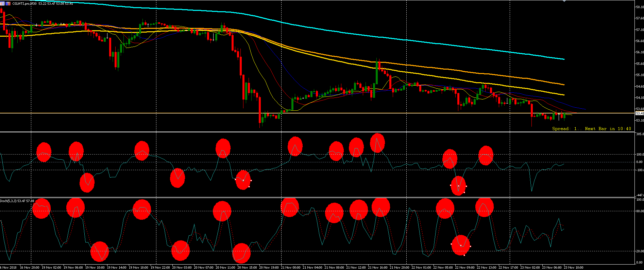Click the divider above the Stochastic pane

306,197
